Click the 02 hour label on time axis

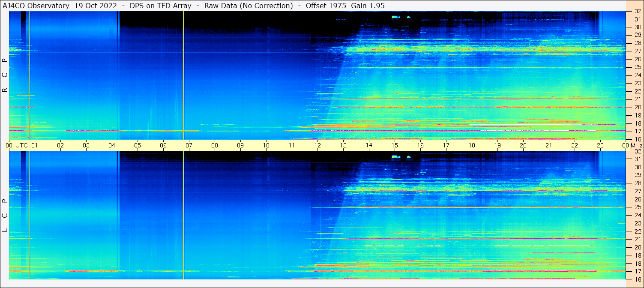point(60,145)
